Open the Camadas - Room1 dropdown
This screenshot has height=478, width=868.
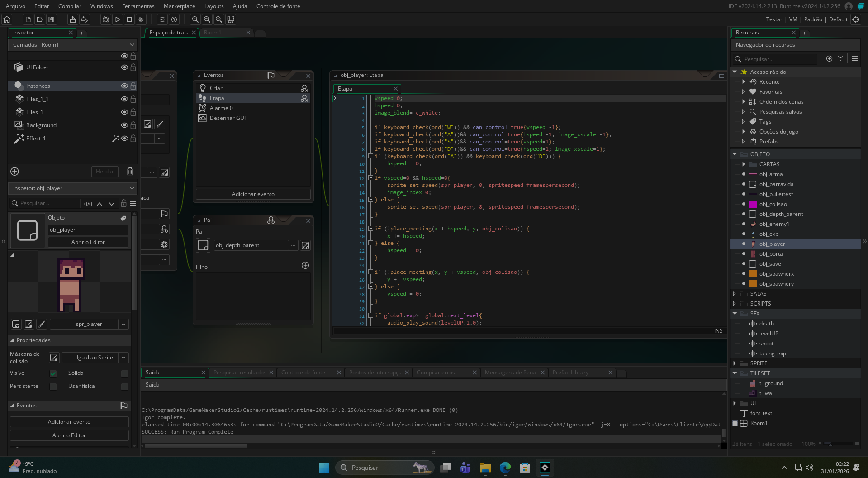72,45
